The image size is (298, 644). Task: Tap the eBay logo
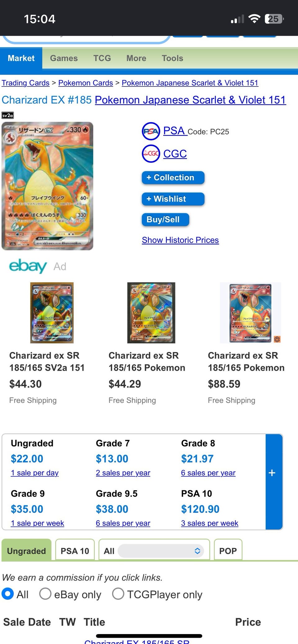[28, 266]
